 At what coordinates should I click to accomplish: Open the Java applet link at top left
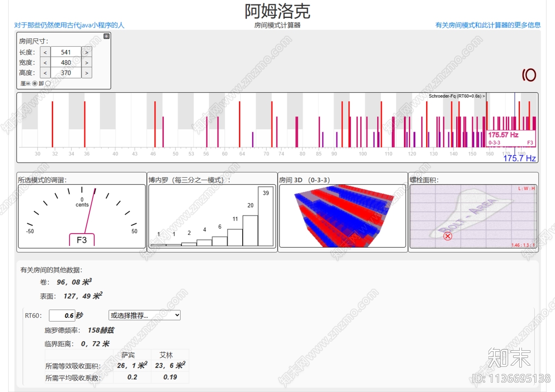click(x=69, y=25)
